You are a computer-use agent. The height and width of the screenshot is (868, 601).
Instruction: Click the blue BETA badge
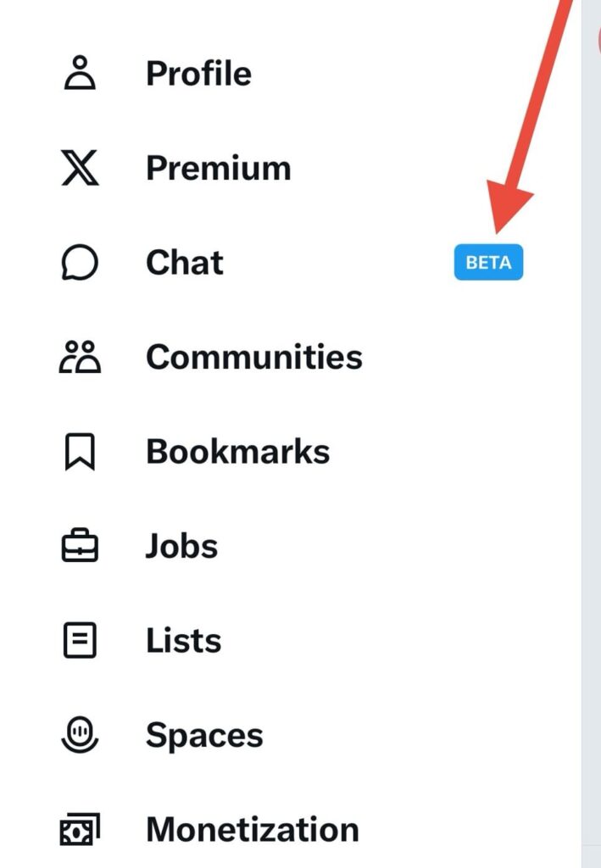[x=488, y=262]
